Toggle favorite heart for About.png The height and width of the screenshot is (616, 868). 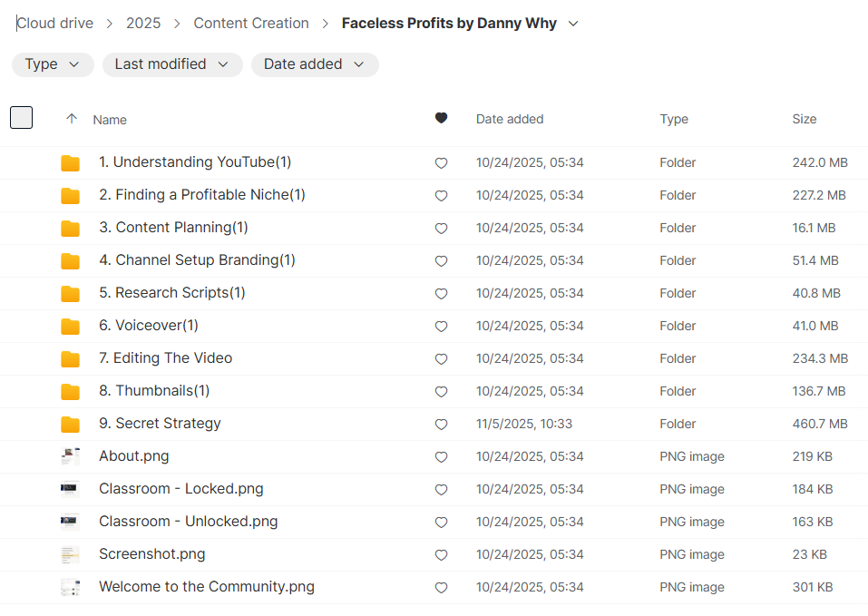tap(441, 457)
